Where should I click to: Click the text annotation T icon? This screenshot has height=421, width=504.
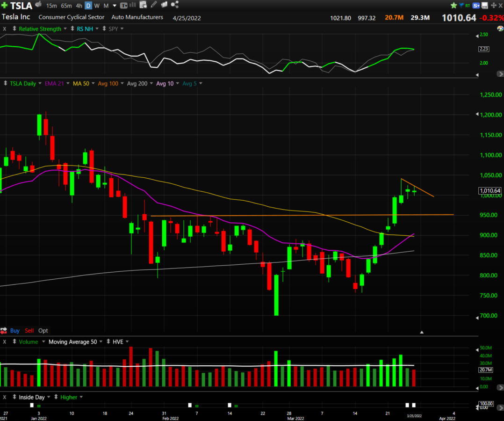click(x=123, y=6)
